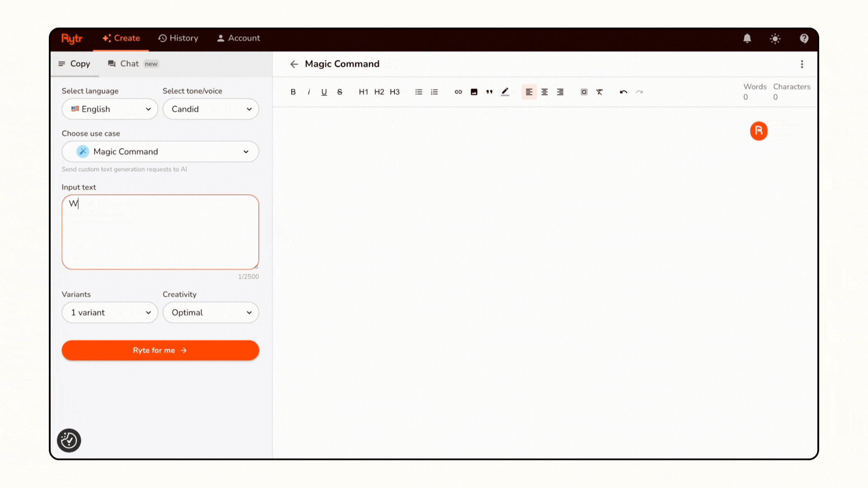Click inside the Input text field
The height and width of the screenshot is (488, 868).
point(160,232)
